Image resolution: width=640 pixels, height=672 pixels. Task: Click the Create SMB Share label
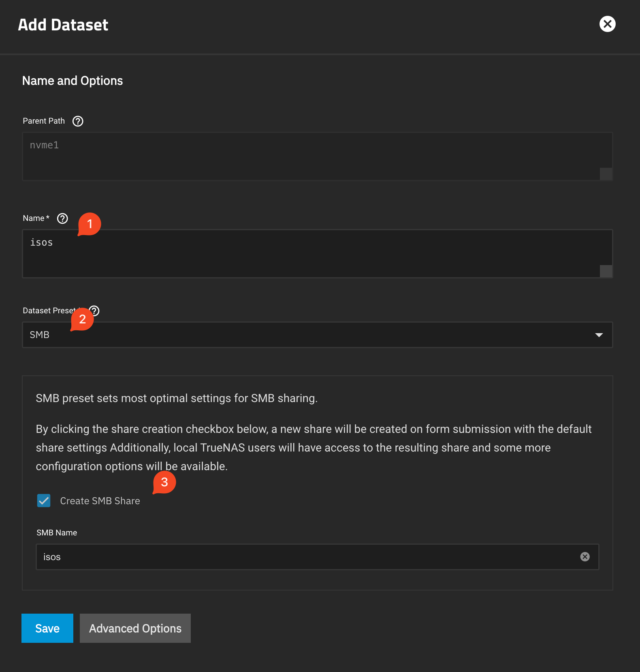click(x=100, y=501)
